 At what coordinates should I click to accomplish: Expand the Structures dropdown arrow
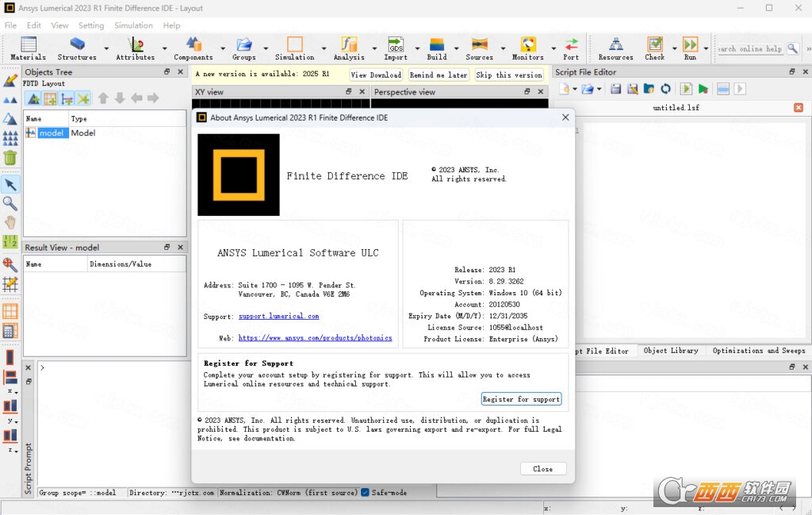tap(106, 48)
